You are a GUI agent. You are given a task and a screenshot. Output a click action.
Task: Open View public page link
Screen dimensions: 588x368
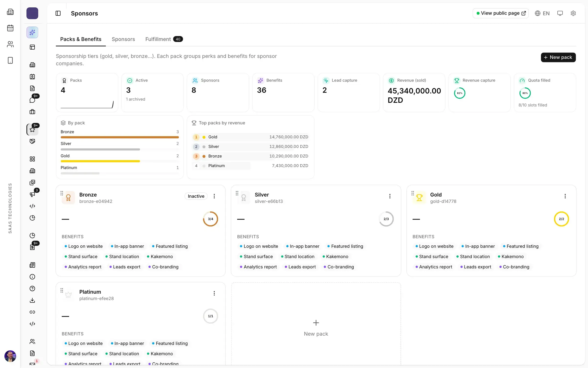pyautogui.click(x=501, y=13)
